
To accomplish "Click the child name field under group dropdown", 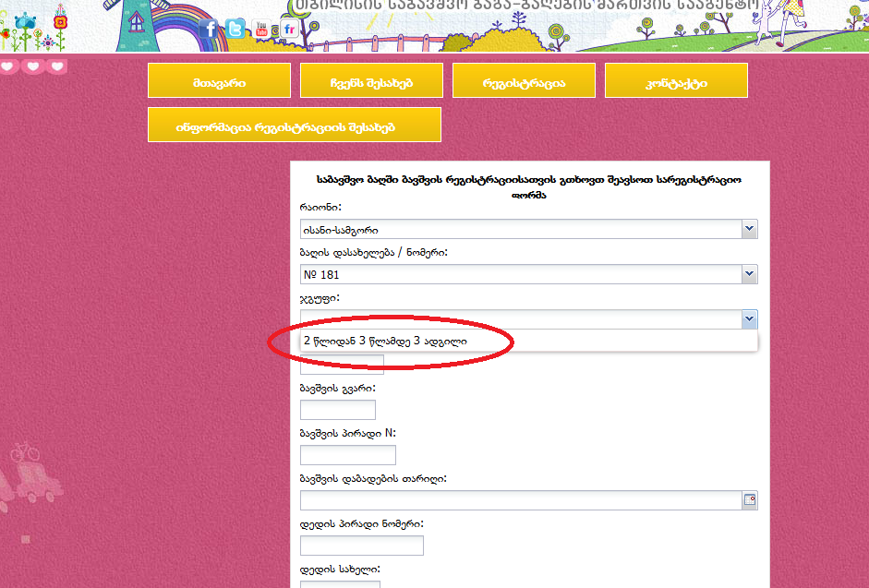I will click(342, 364).
